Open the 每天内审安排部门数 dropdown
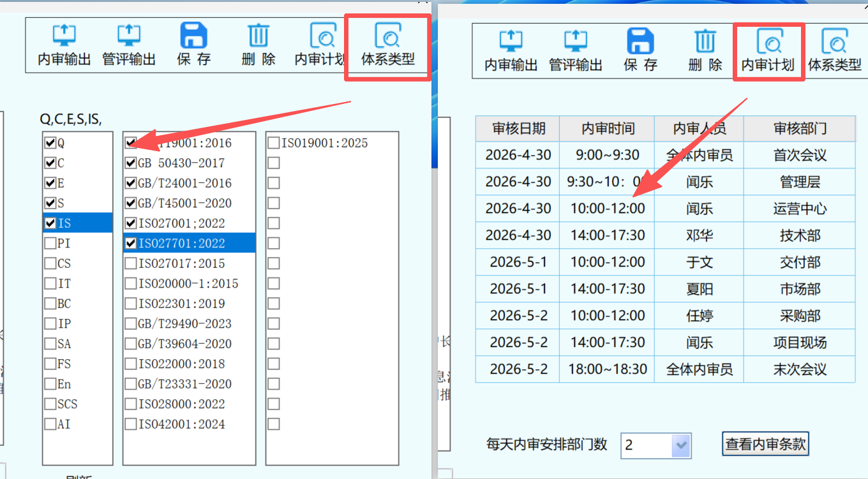Screen dimensions: 868x479 click(x=681, y=445)
